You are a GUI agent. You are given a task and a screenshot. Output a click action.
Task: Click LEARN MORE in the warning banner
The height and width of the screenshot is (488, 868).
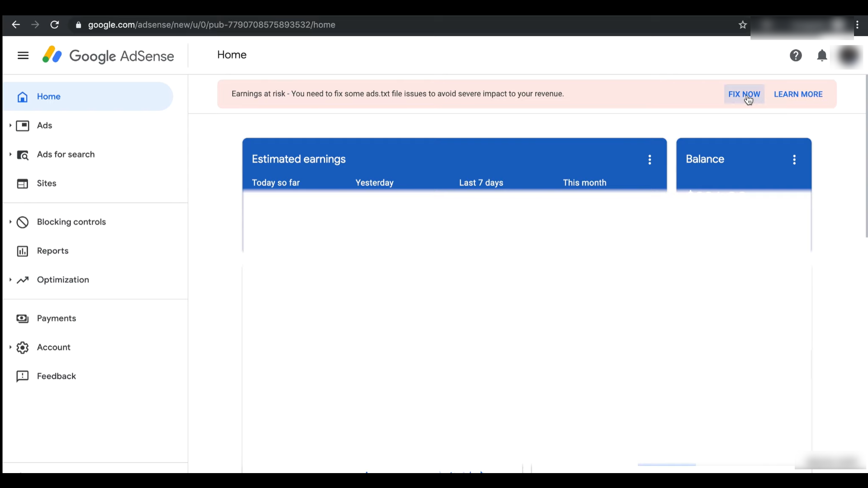798,94
